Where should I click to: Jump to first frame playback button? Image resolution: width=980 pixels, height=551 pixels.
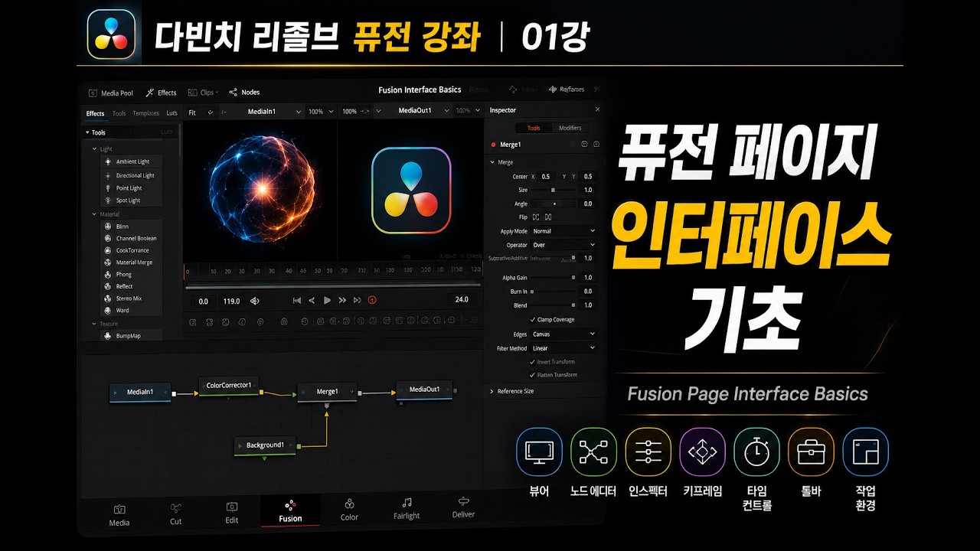[x=297, y=300]
